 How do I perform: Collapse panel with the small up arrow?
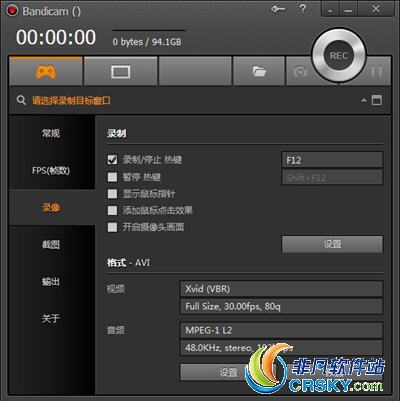point(364,100)
